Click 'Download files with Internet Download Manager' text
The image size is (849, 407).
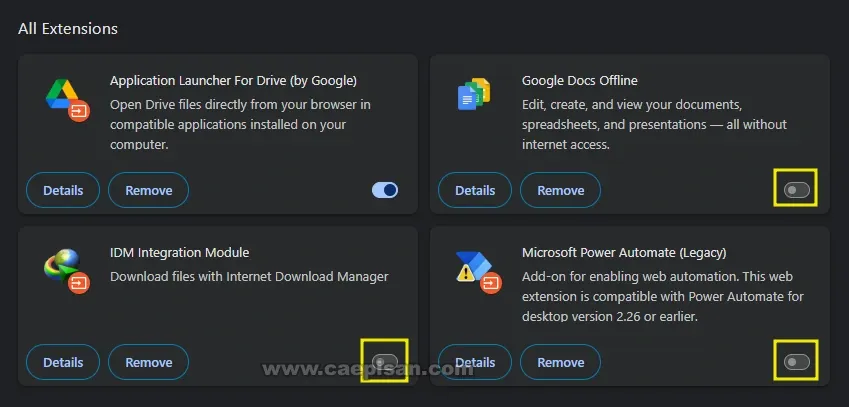[249, 277]
